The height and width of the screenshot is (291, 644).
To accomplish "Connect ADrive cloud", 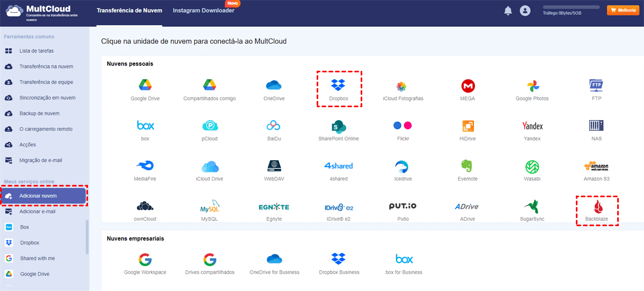I will coord(467,211).
